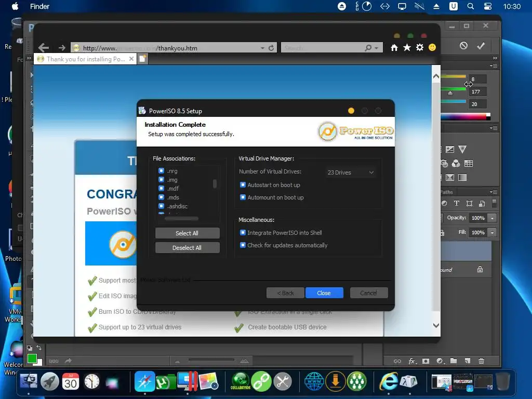Open Photoshop Layers panel menu

[x=494, y=192]
